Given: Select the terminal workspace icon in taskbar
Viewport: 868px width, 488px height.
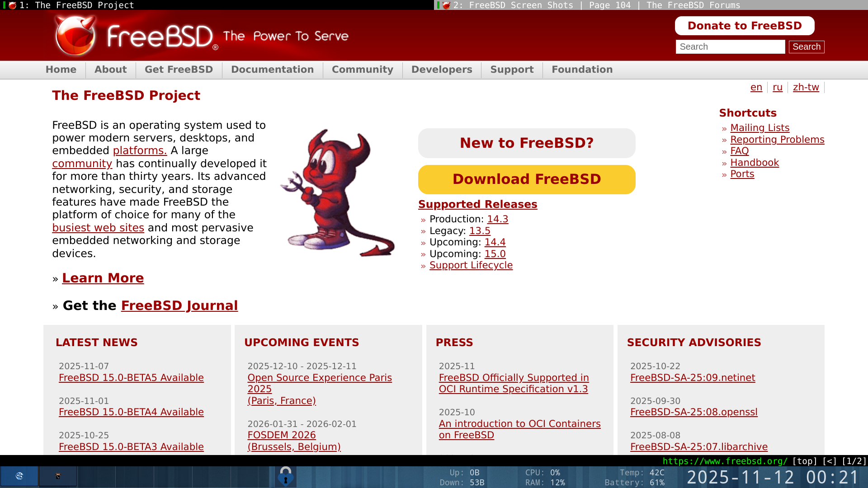Looking at the screenshot, I should click(58, 476).
